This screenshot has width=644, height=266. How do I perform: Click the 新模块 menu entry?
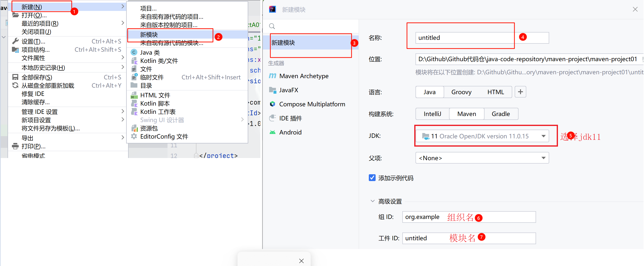149,35
